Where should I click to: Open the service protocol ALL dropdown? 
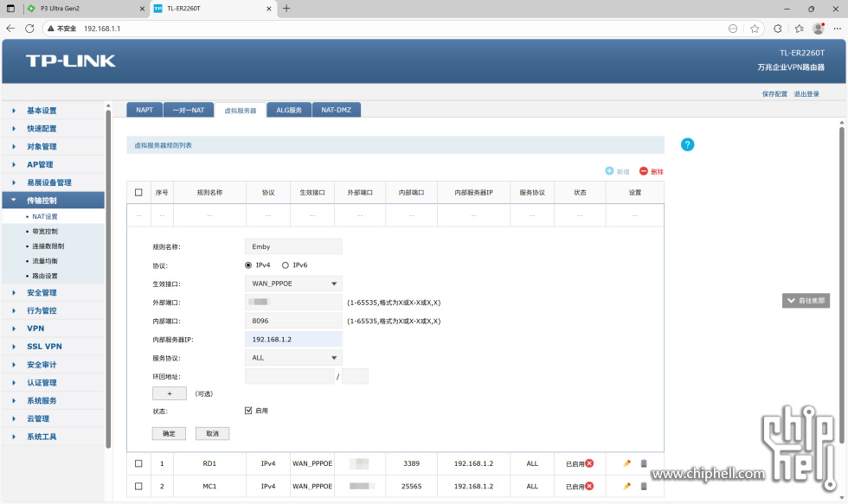click(x=293, y=358)
